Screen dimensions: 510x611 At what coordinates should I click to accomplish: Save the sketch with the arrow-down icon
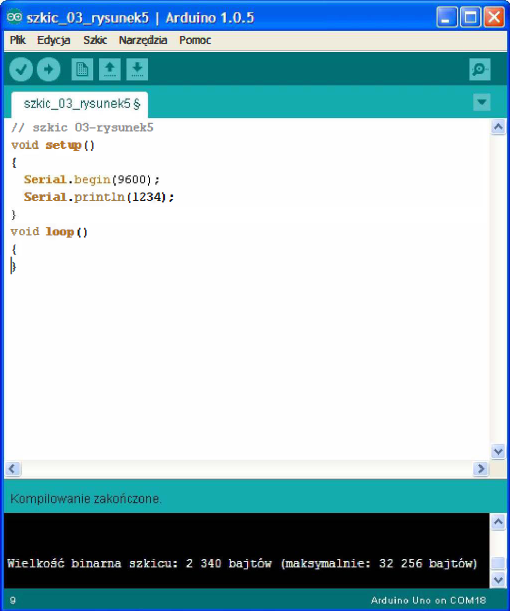[x=137, y=70]
